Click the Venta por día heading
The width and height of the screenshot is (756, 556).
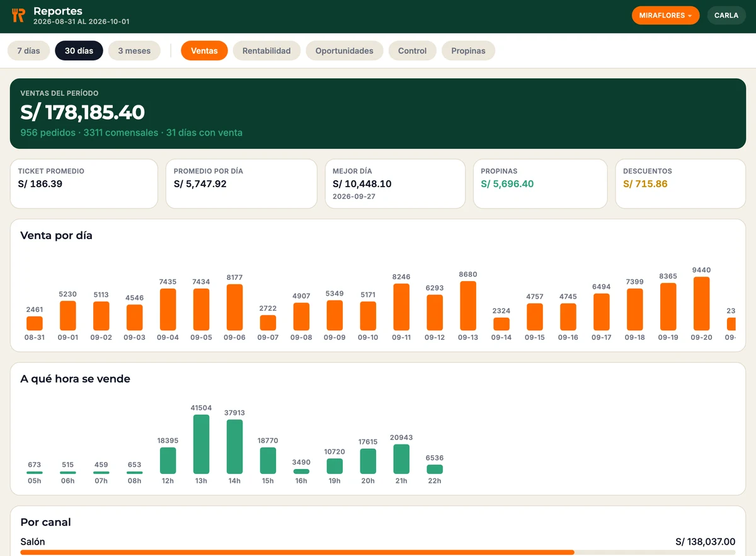(x=57, y=236)
